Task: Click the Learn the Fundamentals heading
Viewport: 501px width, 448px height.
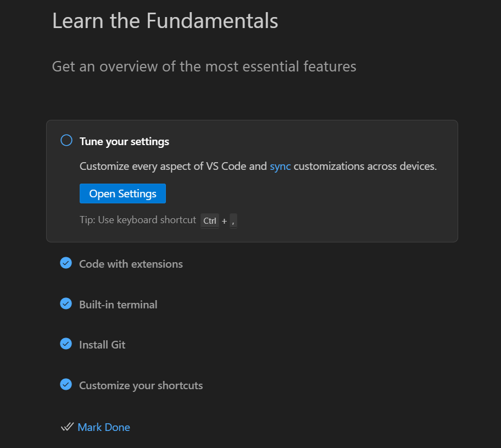Action: [165, 21]
